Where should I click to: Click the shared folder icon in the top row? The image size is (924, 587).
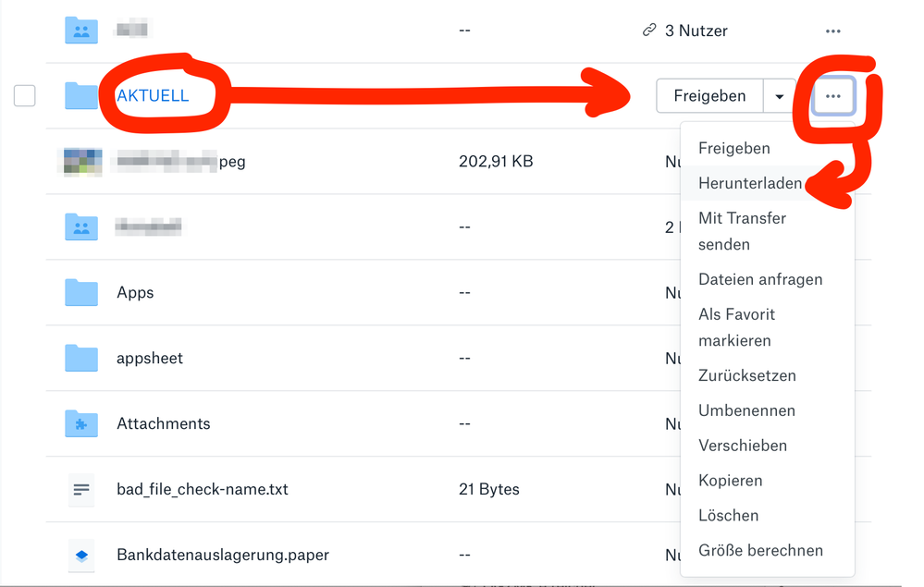pos(80,30)
